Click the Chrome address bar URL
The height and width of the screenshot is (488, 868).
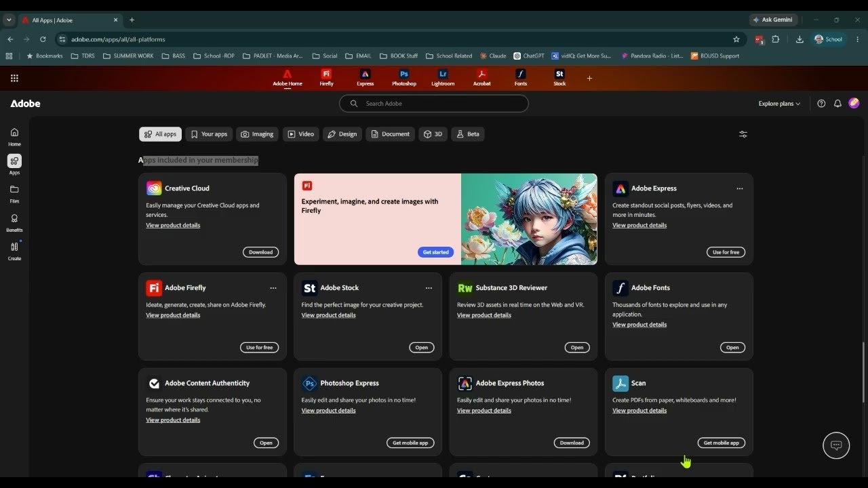[x=118, y=39]
